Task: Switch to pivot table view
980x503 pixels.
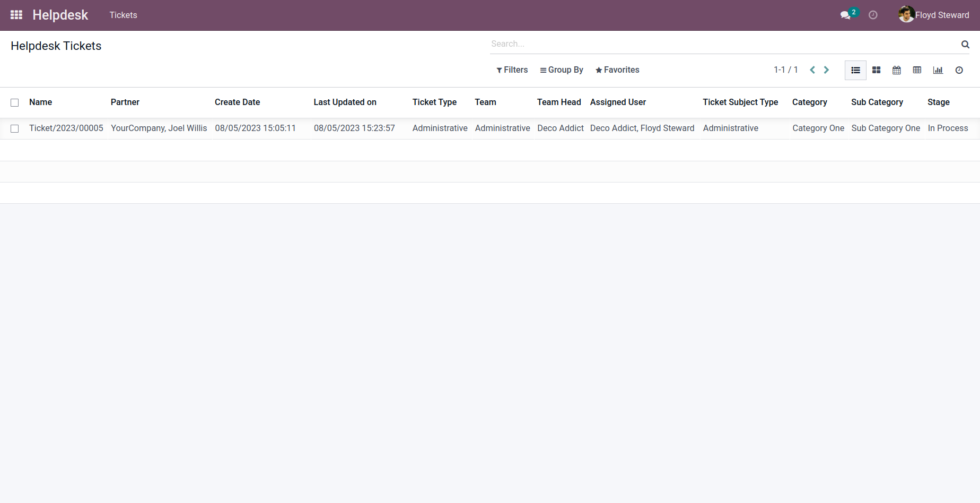Action: [x=917, y=70]
